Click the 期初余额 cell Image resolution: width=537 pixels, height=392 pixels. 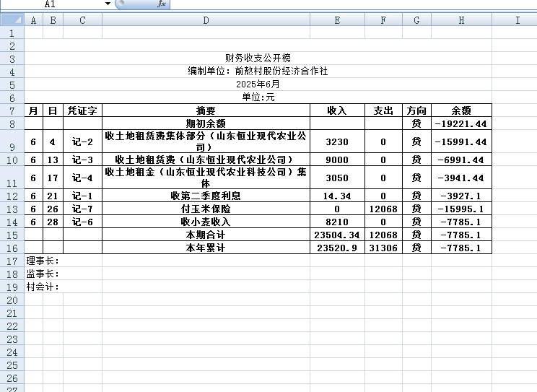click(206, 123)
